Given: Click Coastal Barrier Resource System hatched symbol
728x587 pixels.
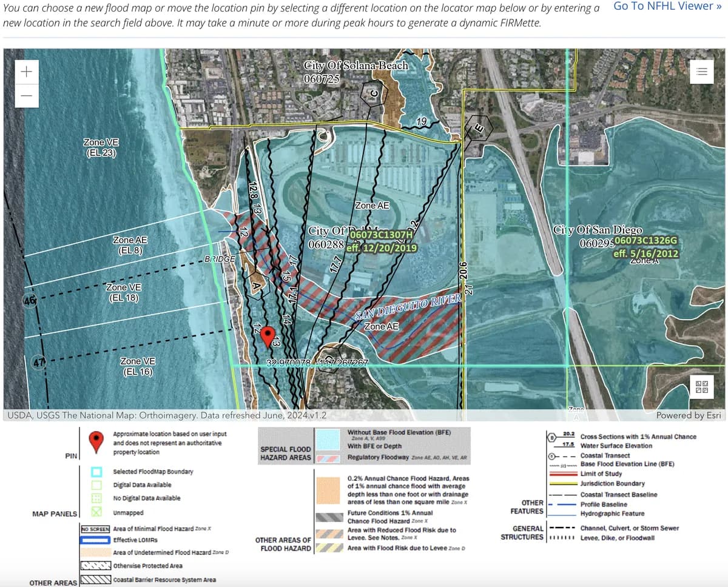Looking at the screenshot, I should [95, 580].
